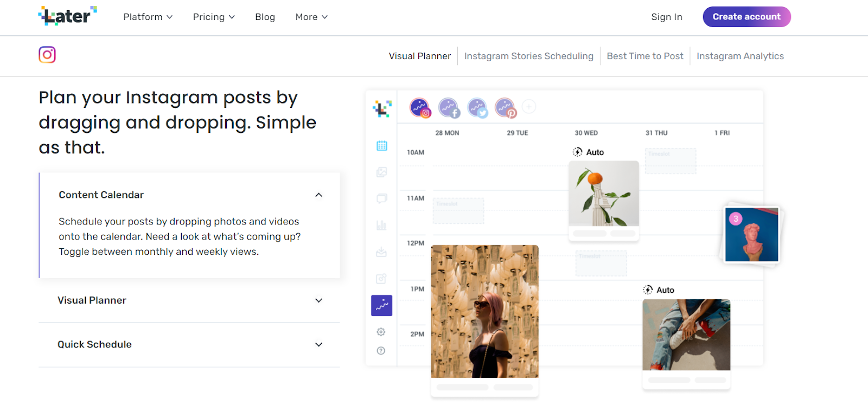The height and width of the screenshot is (418, 868).
Task: Open Instagram Stories Scheduling tab
Action: (x=529, y=56)
